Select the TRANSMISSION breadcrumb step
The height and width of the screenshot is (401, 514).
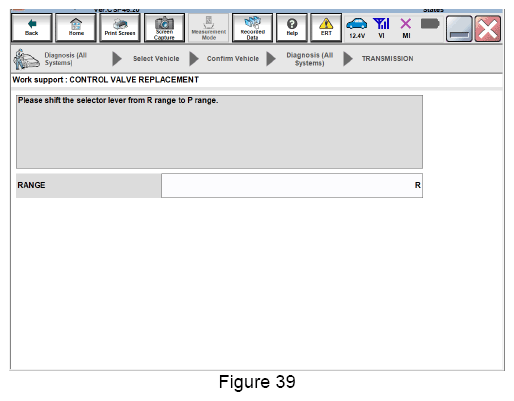[387, 59]
